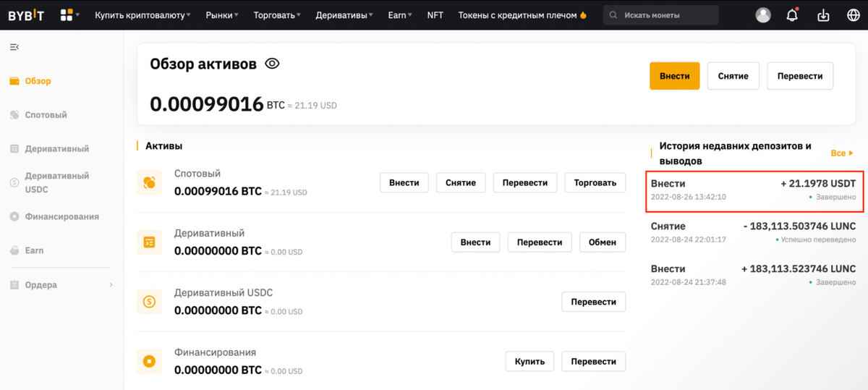The image size is (868, 390).
Task: Select Обзор in the sidebar
Action: tap(38, 81)
